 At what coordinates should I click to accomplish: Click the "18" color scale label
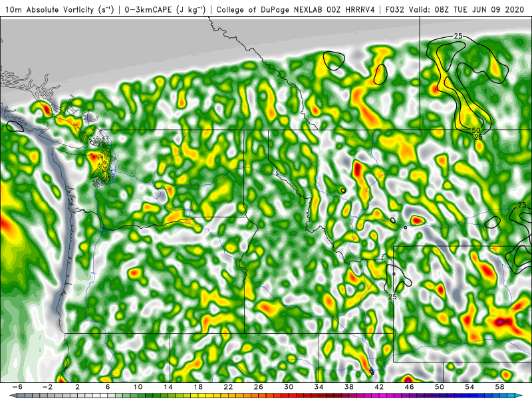pyautogui.click(x=198, y=387)
